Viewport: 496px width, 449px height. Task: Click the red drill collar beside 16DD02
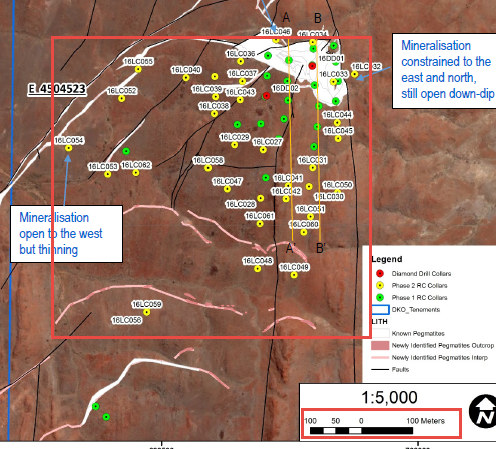pos(266,96)
